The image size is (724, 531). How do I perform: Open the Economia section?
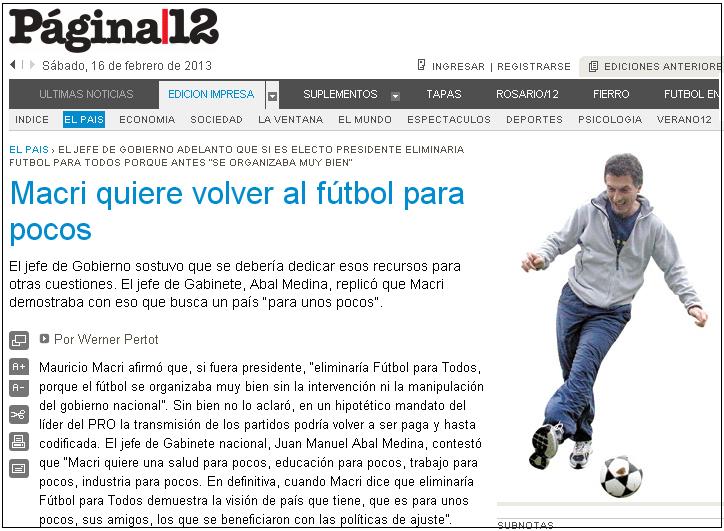click(x=147, y=120)
